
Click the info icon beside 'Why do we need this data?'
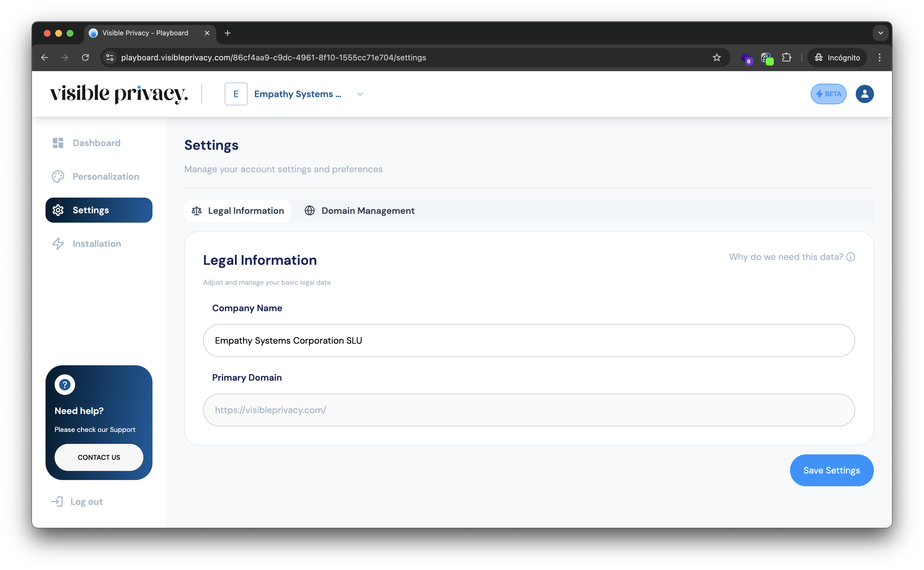pos(851,257)
